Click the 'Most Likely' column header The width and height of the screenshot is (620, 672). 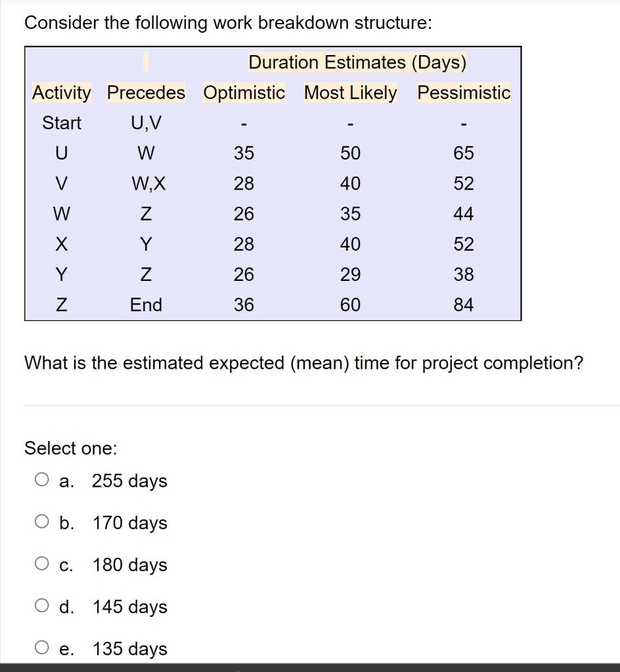[x=349, y=93]
